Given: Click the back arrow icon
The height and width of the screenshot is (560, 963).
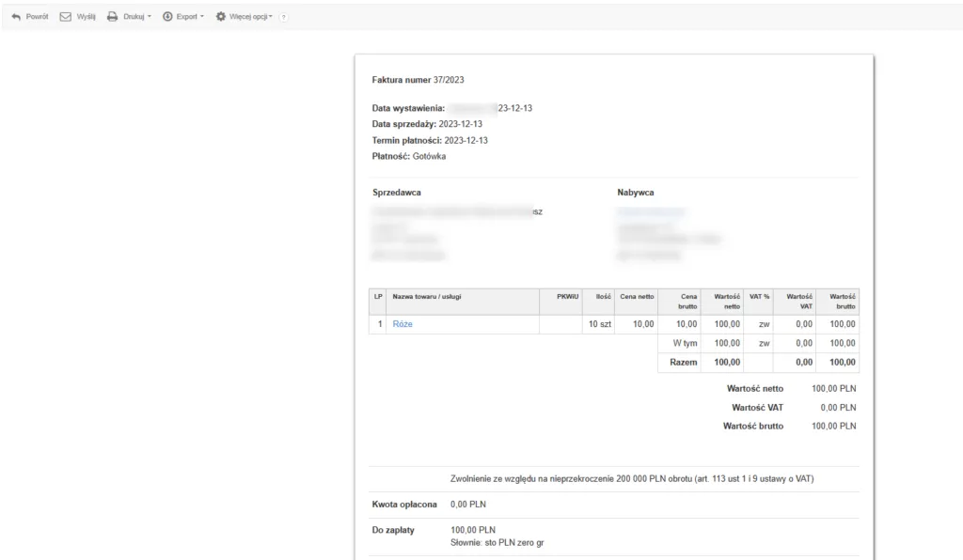Looking at the screenshot, I should pos(16,17).
